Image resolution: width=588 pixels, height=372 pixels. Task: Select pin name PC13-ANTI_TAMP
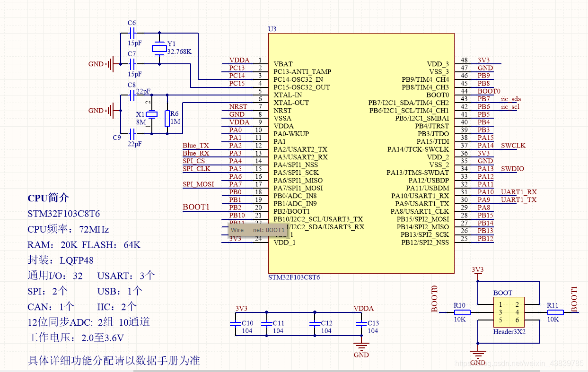tap(302, 72)
